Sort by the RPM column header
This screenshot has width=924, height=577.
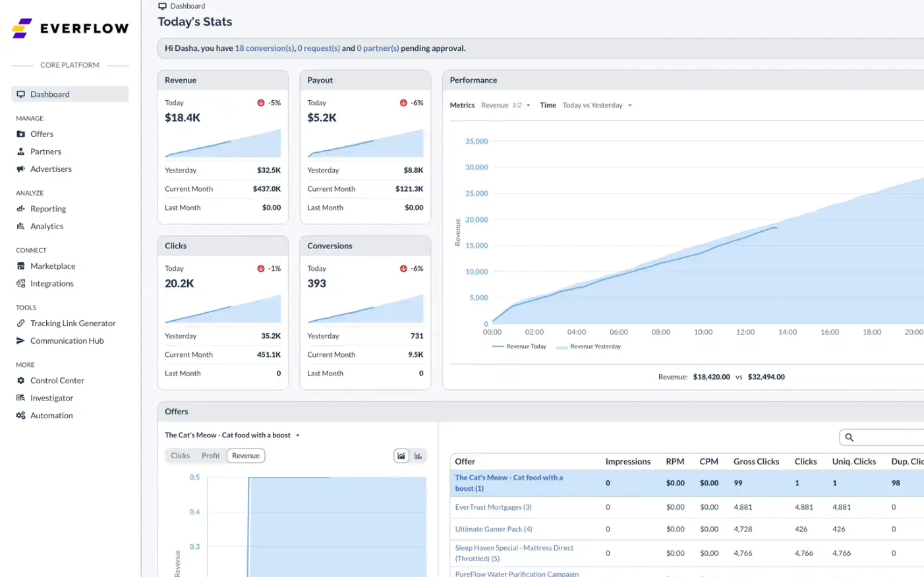[x=675, y=462]
